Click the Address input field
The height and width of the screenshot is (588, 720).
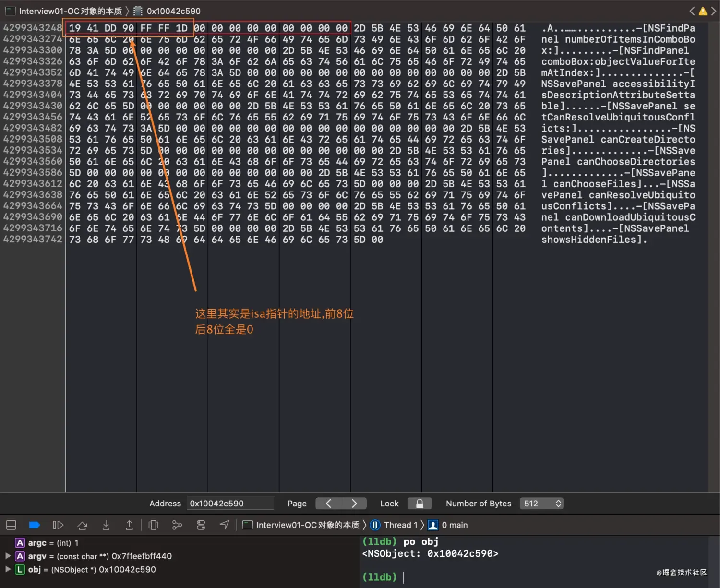[x=230, y=504]
